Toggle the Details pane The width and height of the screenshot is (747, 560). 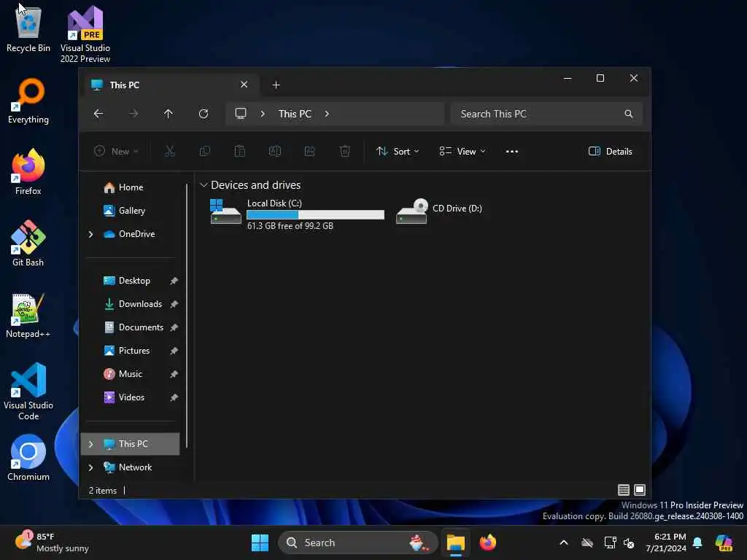611,152
